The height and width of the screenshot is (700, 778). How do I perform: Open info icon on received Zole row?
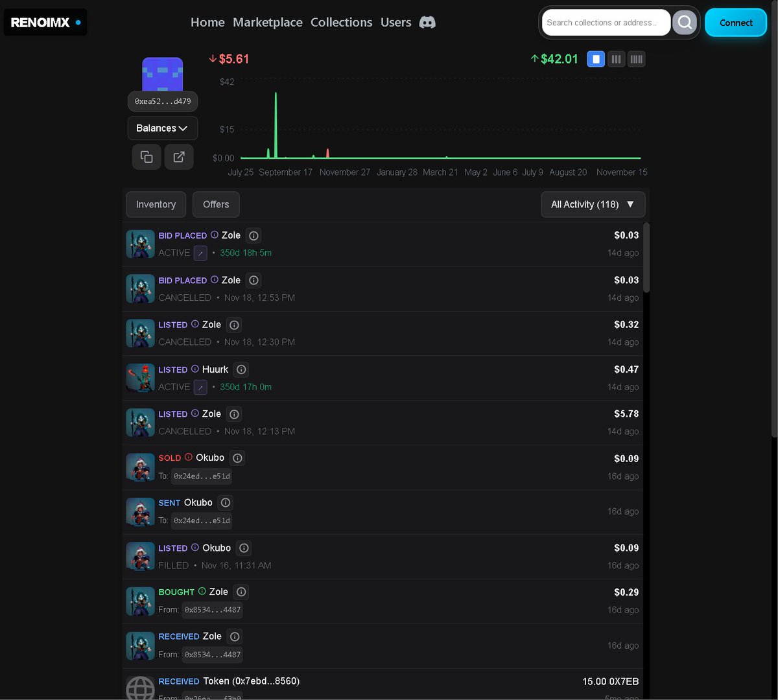tap(235, 636)
